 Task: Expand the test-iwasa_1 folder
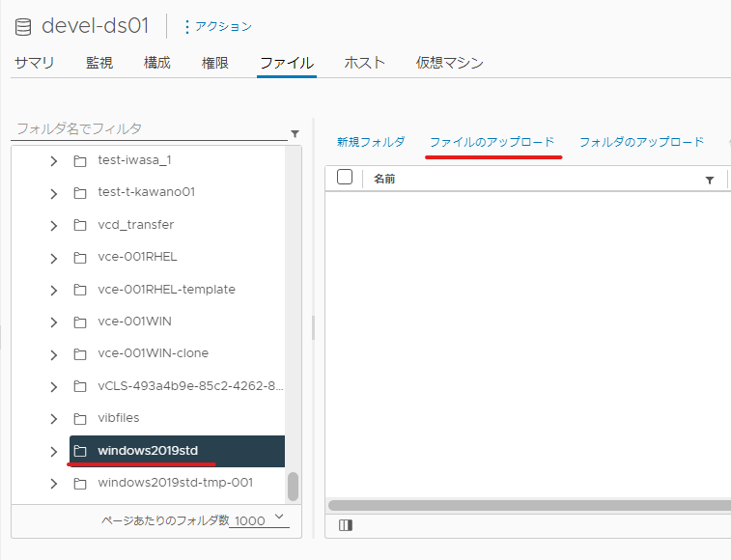[x=54, y=161]
